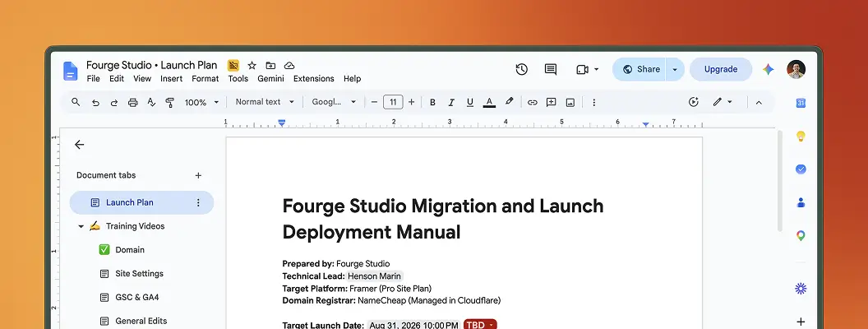This screenshot has width=868, height=329.
Task: Click the font size field
Action: pyautogui.click(x=393, y=103)
